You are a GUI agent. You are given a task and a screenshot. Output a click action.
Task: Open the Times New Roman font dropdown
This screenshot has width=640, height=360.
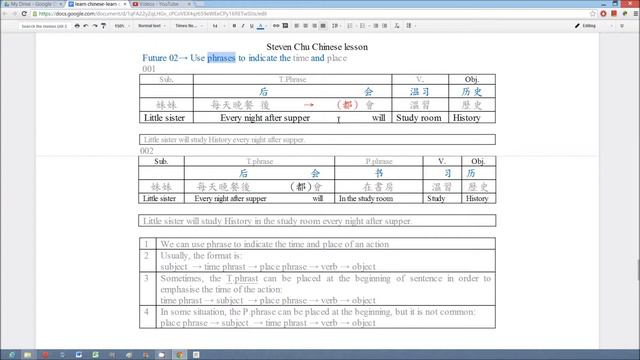tap(188, 26)
